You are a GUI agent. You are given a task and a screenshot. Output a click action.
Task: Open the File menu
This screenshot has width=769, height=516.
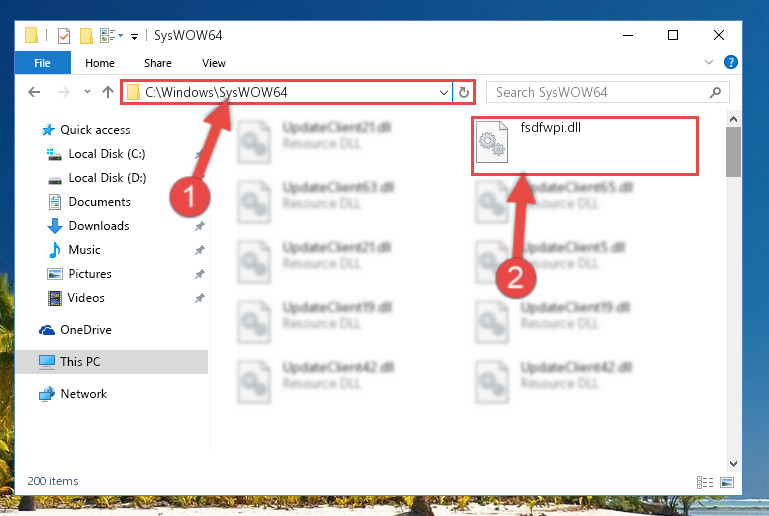tap(43, 63)
